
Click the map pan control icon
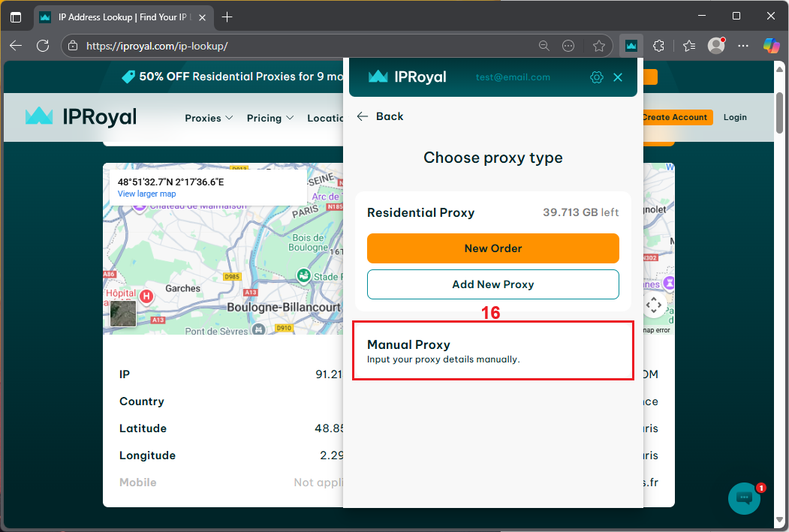tap(654, 305)
